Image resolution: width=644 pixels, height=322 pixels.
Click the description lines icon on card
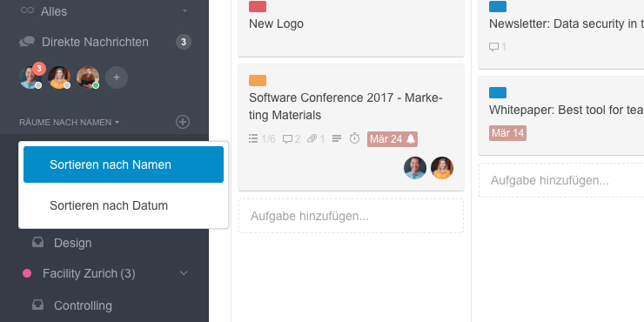click(x=337, y=139)
